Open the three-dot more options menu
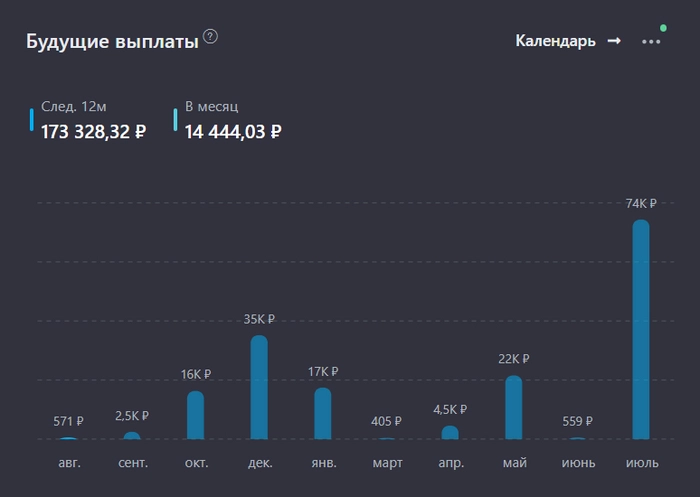This screenshot has height=497, width=700. click(x=651, y=42)
